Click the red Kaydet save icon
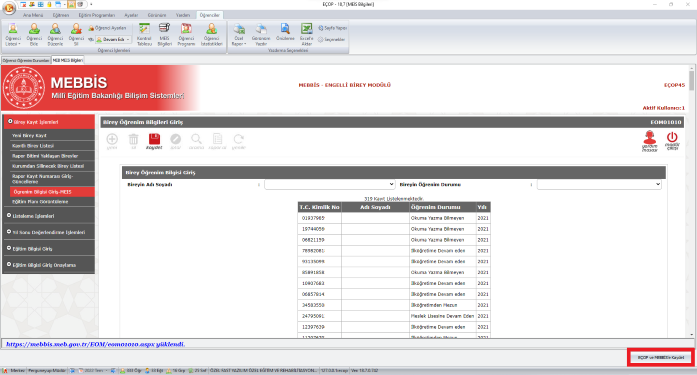The height and width of the screenshot is (375, 697). (154, 141)
